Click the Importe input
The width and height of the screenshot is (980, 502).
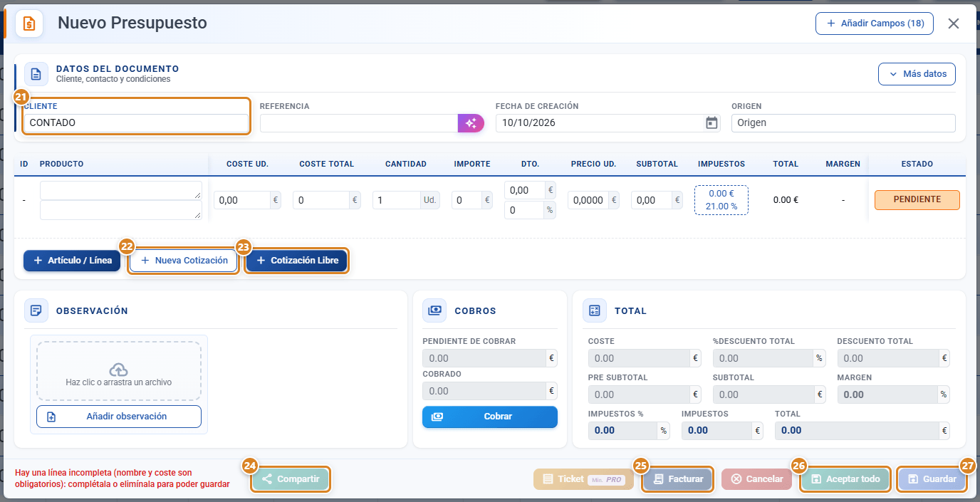pyautogui.click(x=466, y=201)
